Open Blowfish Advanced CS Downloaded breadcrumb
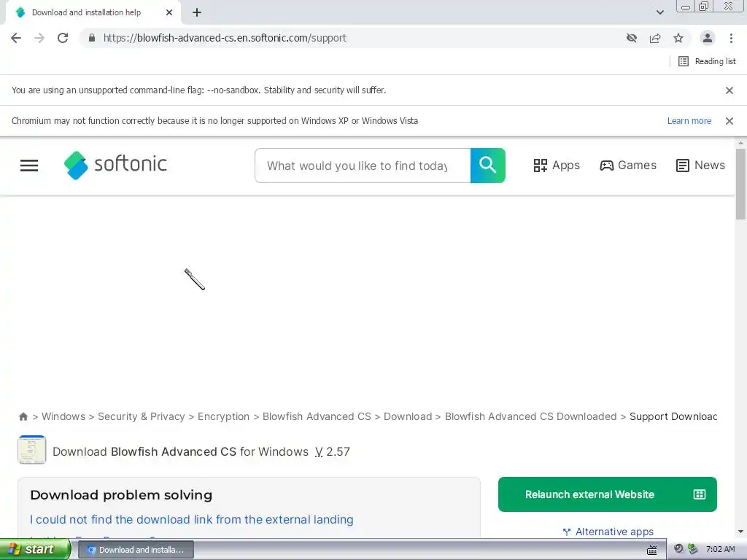This screenshot has width=747, height=560. tap(531, 416)
